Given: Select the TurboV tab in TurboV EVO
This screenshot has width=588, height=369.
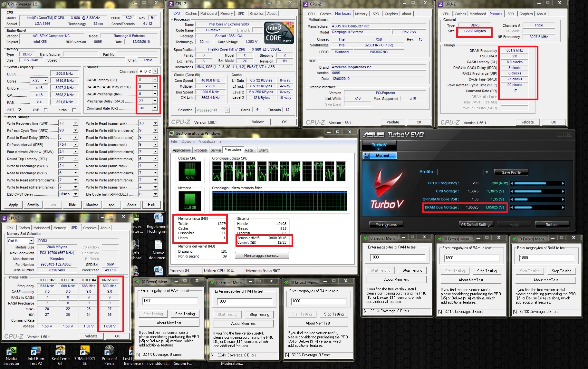Looking at the screenshot, I should (379, 145).
